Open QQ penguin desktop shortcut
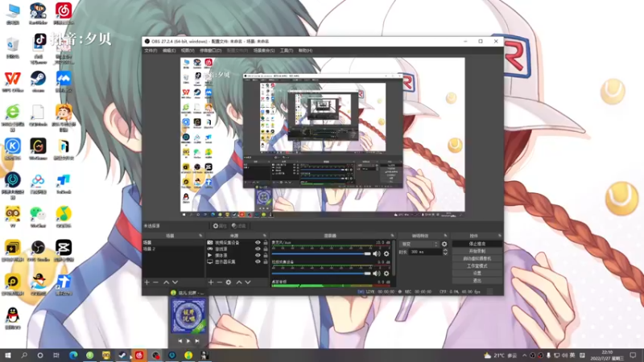 pos(13,318)
